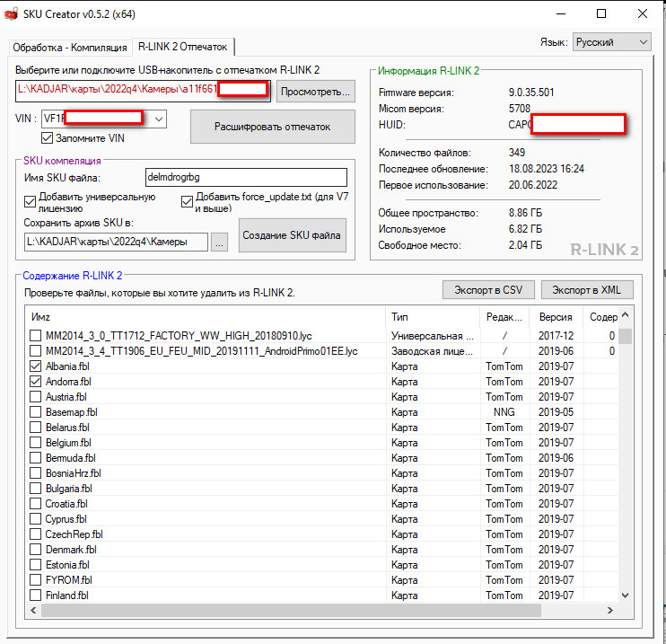
Task: Click Экспорт в CSV button
Action: coord(488,290)
